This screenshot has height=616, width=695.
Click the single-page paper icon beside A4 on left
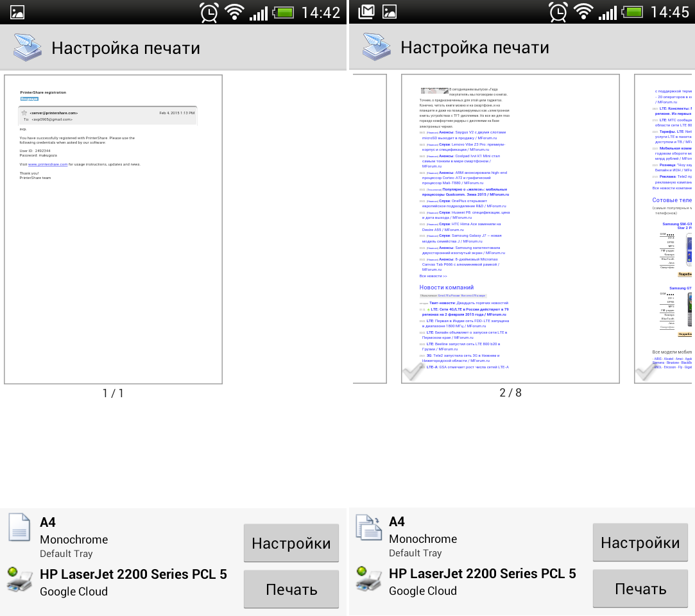click(19, 527)
